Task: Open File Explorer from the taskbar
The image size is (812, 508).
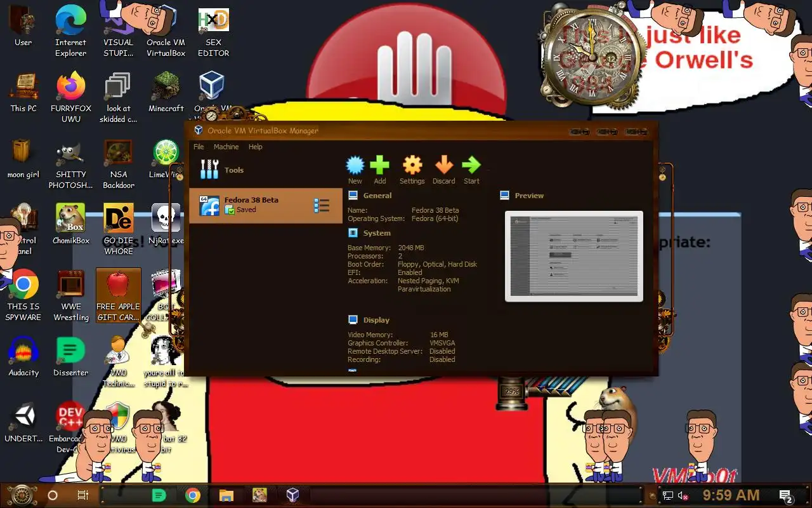Action: 226,495
